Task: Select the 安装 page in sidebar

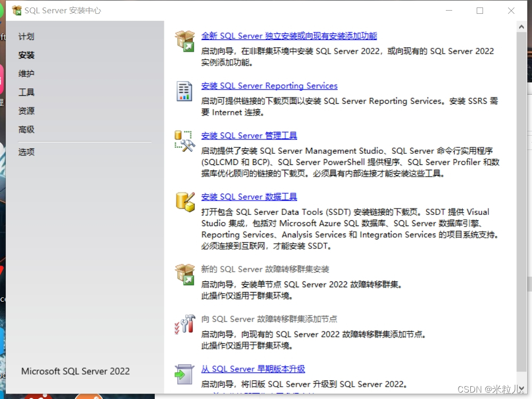Action: pyautogui.click(x=27, y=55)
